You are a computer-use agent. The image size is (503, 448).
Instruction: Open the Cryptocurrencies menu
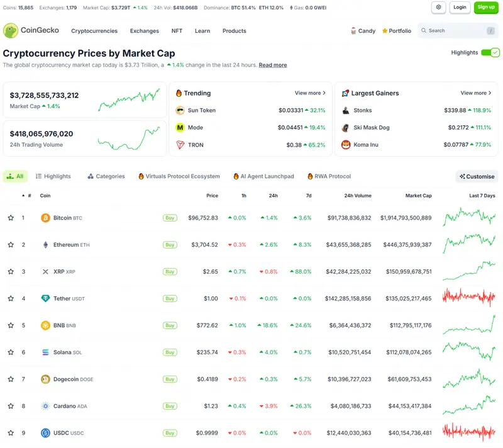tap(94, 31)
